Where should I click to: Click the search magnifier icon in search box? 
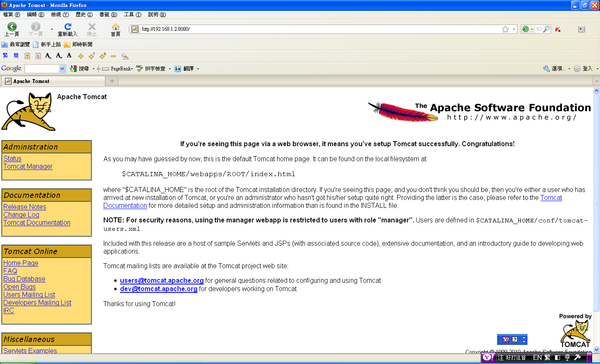[547, 29]
